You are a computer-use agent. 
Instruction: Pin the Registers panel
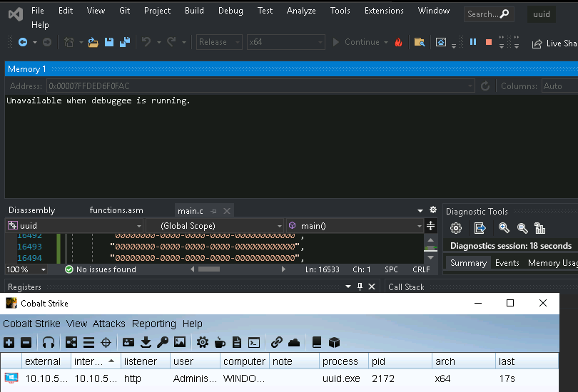[x=360, y=287]
